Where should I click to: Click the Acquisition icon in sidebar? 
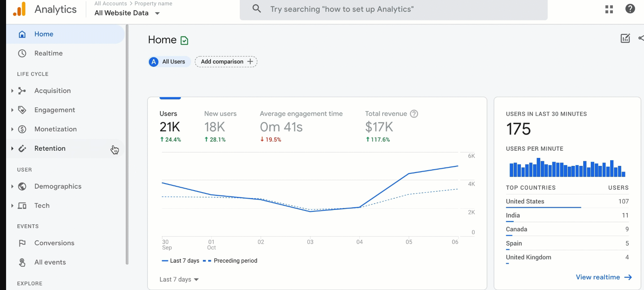(x=22, y=91)
